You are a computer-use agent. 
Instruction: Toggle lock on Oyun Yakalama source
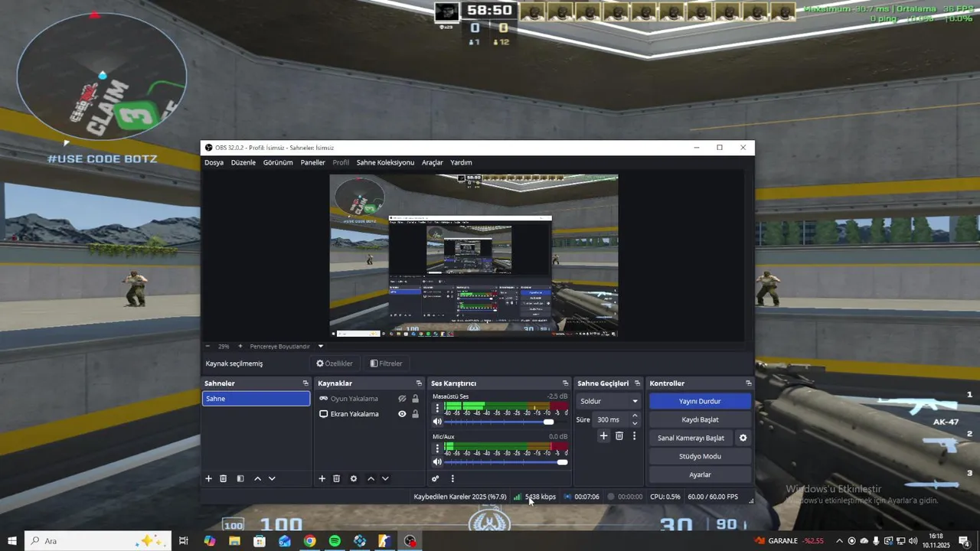pos(415,399)
